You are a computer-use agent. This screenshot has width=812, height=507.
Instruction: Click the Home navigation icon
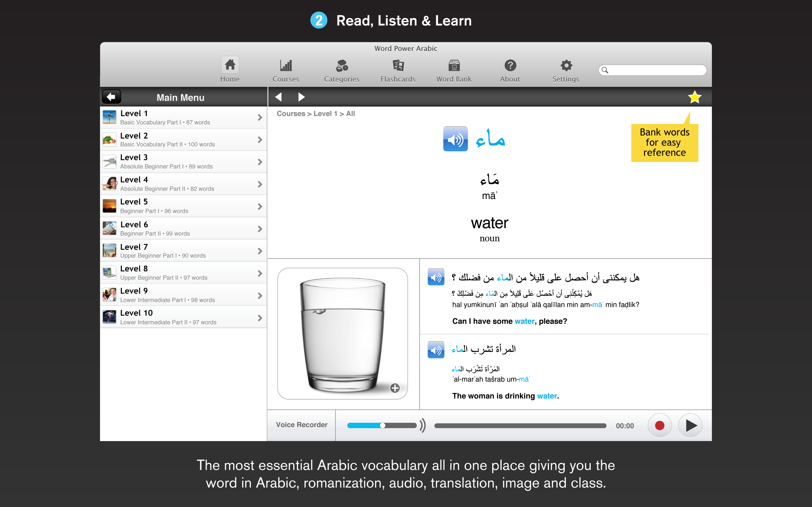[230, 65]
